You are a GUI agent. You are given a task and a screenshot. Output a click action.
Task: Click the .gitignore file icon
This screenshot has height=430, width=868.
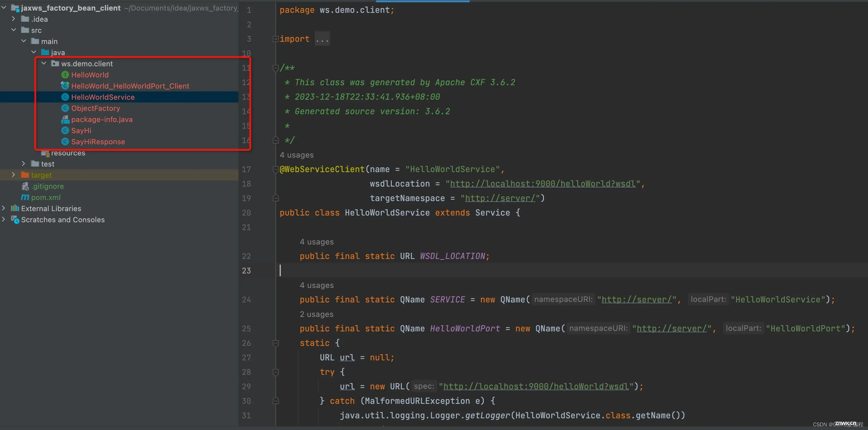point(25,186)
